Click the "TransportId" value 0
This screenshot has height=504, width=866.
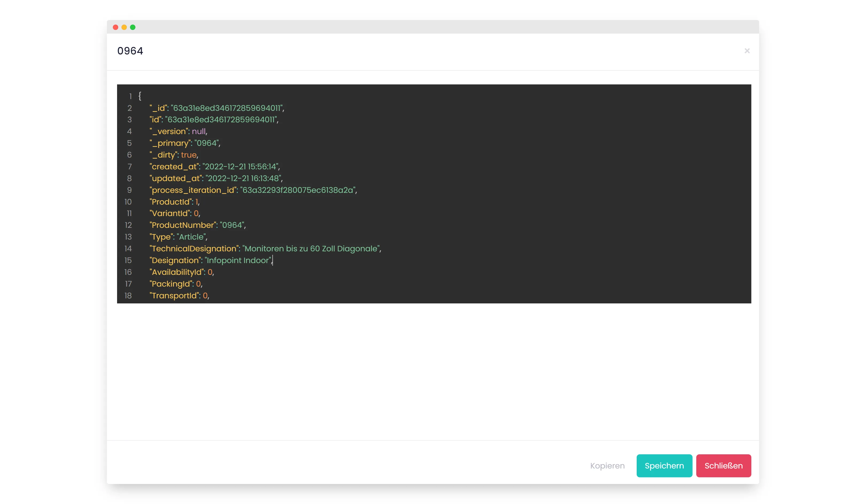(205, 296)
